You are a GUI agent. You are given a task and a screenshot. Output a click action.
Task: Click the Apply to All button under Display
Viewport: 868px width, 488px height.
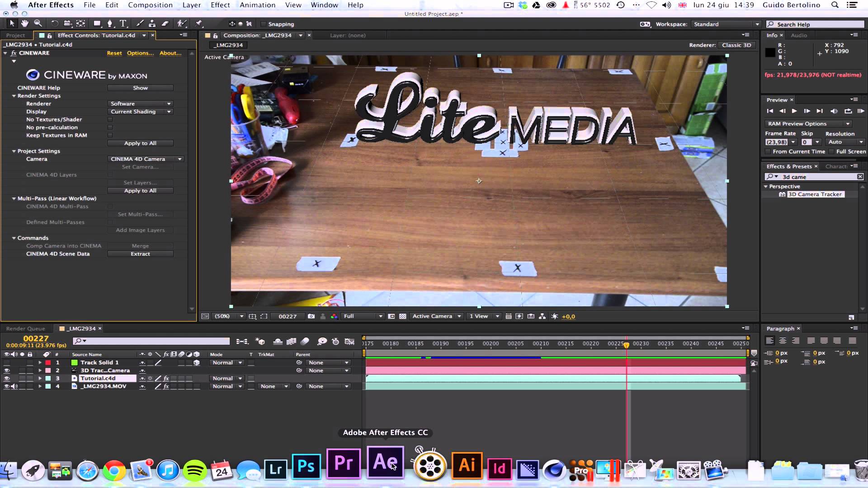140,143
